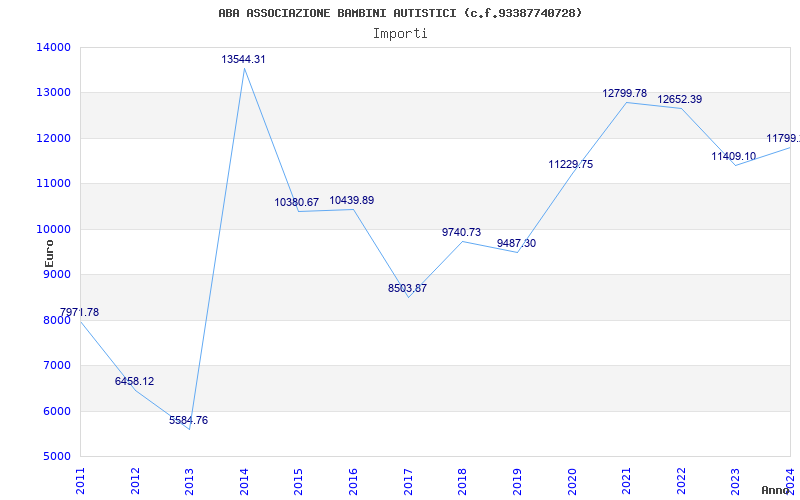Click year 2019 on x-axis
Image resolution: width=800 pixels, height=500 pixels.
point(517,482)
